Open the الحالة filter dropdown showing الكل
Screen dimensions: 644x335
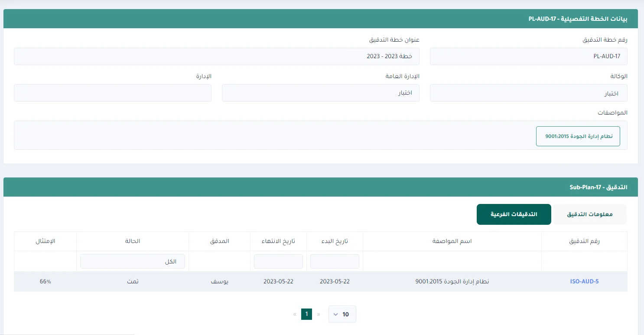[133, 261]
